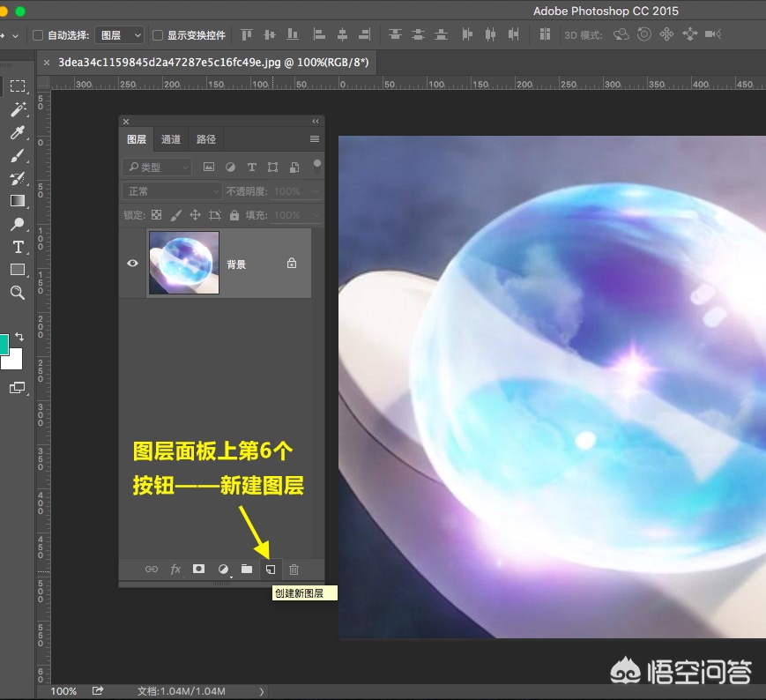Activate the Zoom tool
This screenshot has width=766, height=700.
point(18,293)
